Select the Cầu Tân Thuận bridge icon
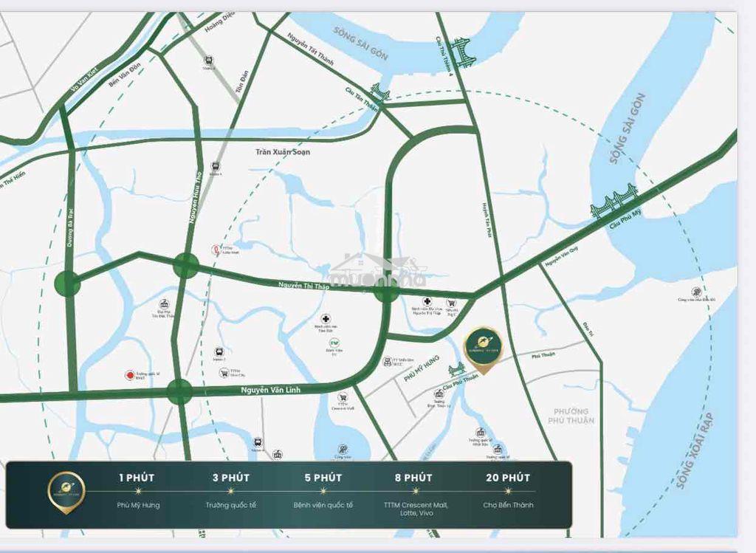Viewport: 756px width, 553px height. click(380, 92)
